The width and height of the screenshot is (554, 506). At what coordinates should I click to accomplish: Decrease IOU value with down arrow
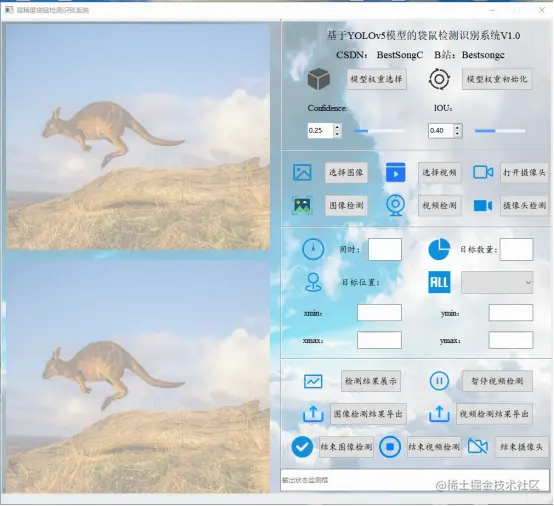tap(458, 134)
